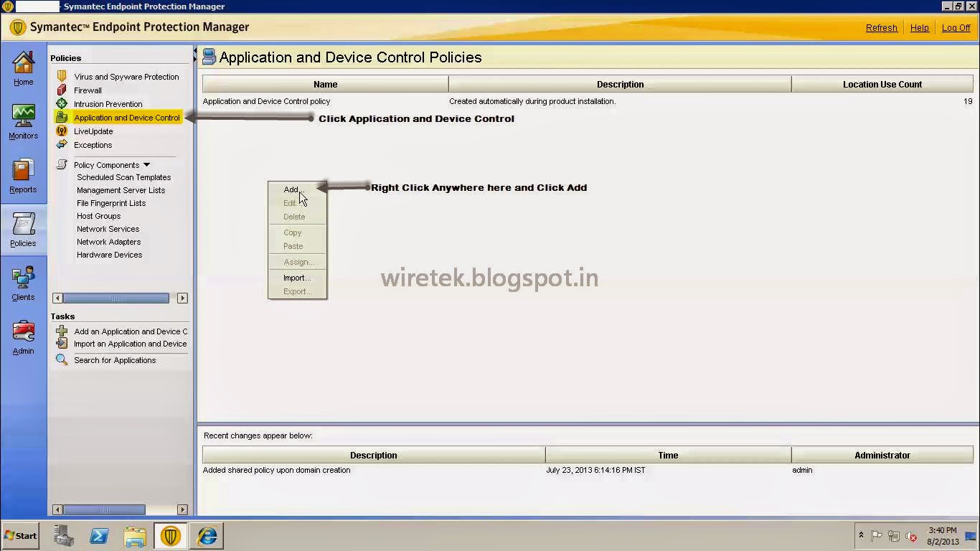
Task: Select File Fingerprint Lists
Action: (x=111, y=203)
